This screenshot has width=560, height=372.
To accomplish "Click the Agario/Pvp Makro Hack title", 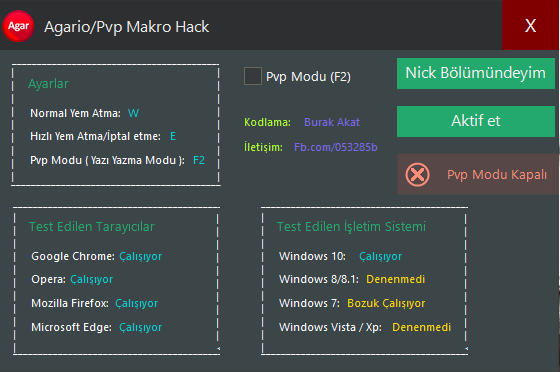I will 126,27.
